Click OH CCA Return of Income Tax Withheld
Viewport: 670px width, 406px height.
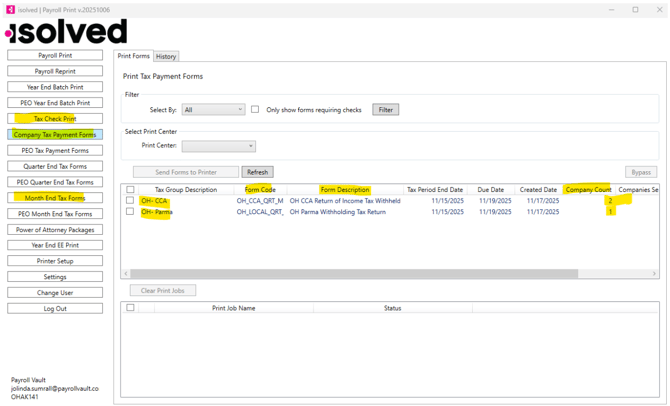[345, 200]
